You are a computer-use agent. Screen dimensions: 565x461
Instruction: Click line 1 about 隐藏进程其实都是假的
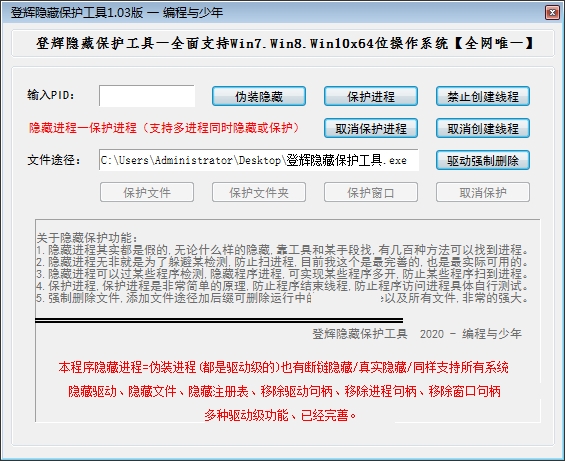coord(283,250)
